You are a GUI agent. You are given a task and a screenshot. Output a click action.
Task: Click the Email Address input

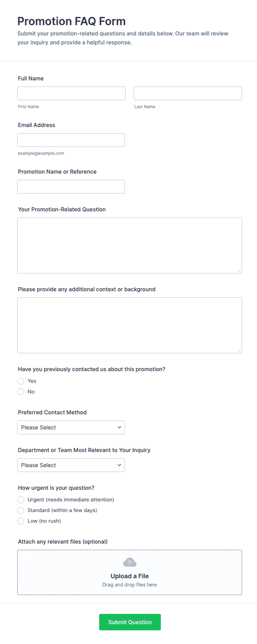(71, 140)
